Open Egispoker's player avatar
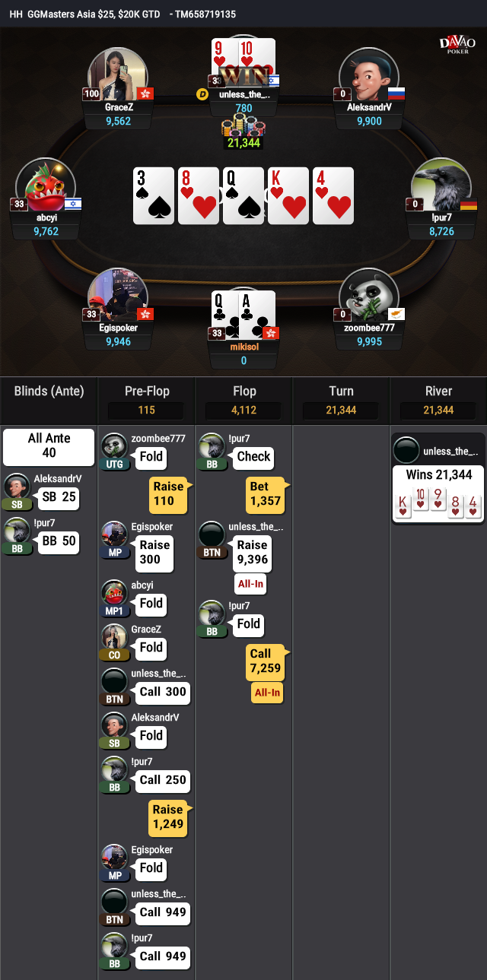Image resolution: width=487 pixels, height=980 pixels. [x=118, y=295]
